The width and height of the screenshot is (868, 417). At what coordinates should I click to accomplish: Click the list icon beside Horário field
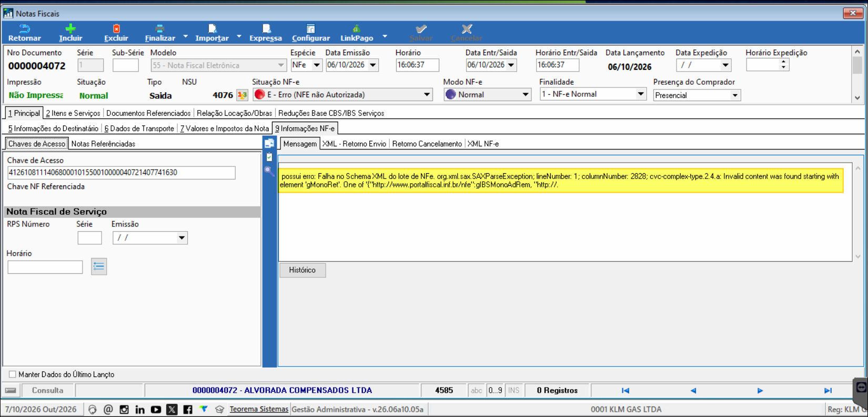99,266
